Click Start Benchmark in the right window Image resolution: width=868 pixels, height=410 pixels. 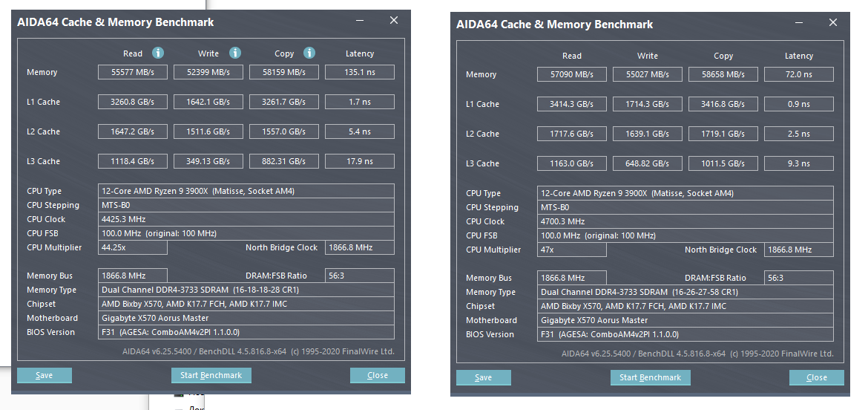point(651,378)
